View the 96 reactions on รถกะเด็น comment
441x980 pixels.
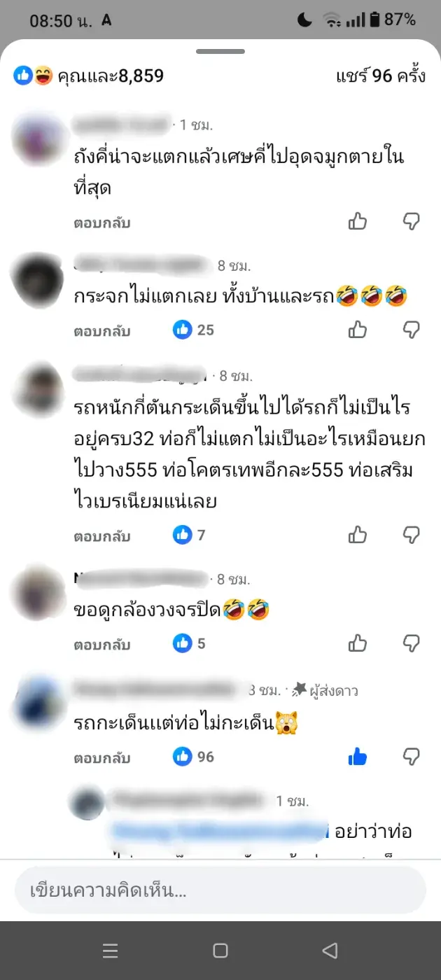(193, 757)
